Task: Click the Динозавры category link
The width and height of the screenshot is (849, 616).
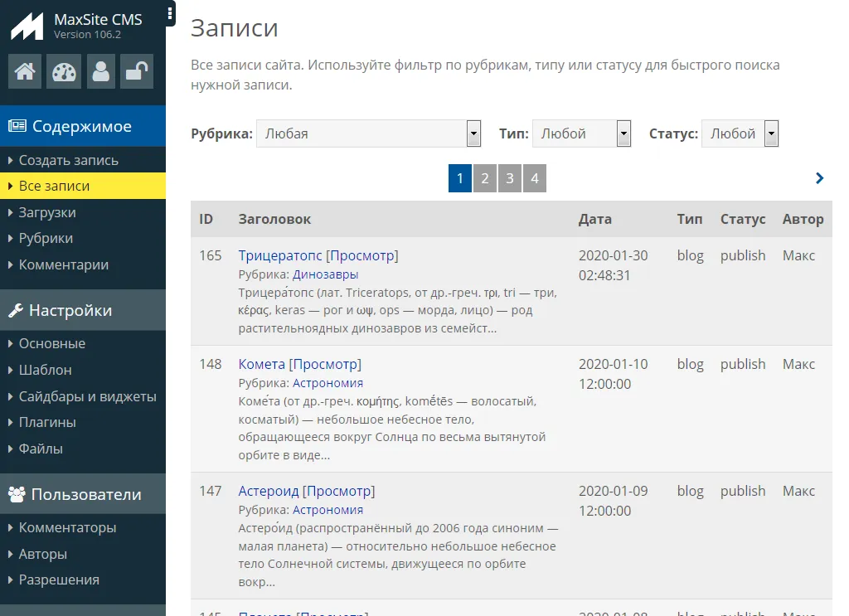Action: pos(325,274)
